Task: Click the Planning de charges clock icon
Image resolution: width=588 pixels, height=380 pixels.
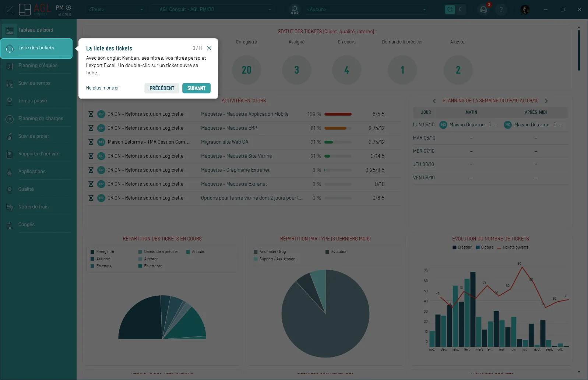Action: coord(10,119)
